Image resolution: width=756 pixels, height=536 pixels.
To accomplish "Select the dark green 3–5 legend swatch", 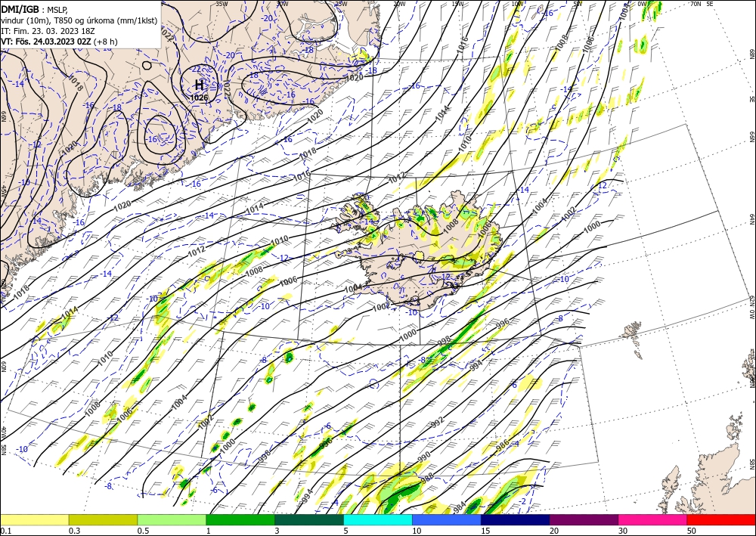I will pos(309,519).
